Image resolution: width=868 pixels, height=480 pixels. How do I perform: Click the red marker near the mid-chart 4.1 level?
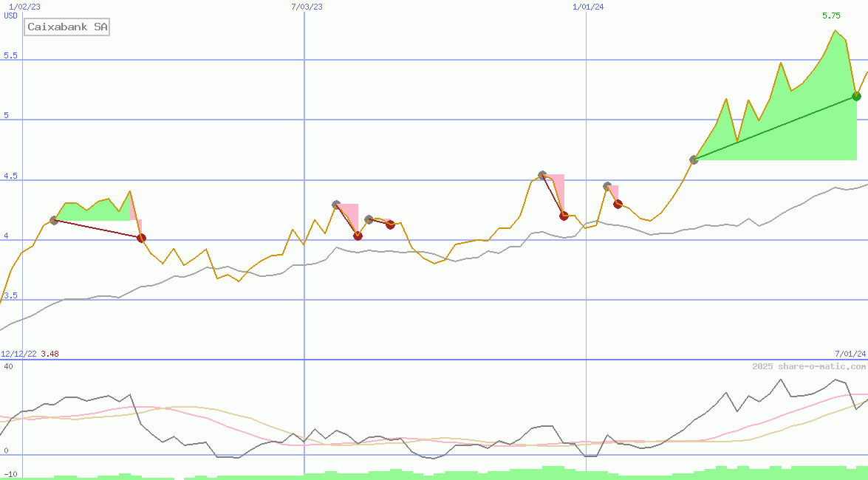click(389, 225)
